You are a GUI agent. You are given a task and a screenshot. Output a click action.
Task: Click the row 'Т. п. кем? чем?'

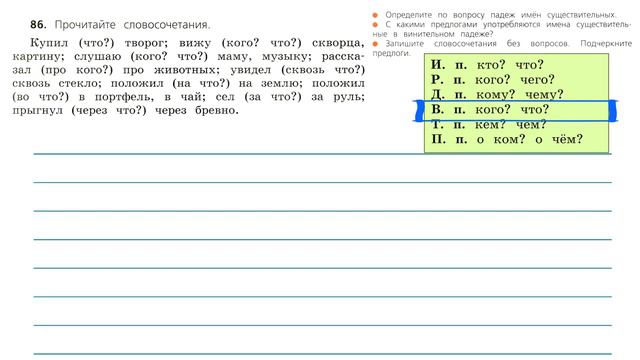pyautogui.click(x=489, y=124)
